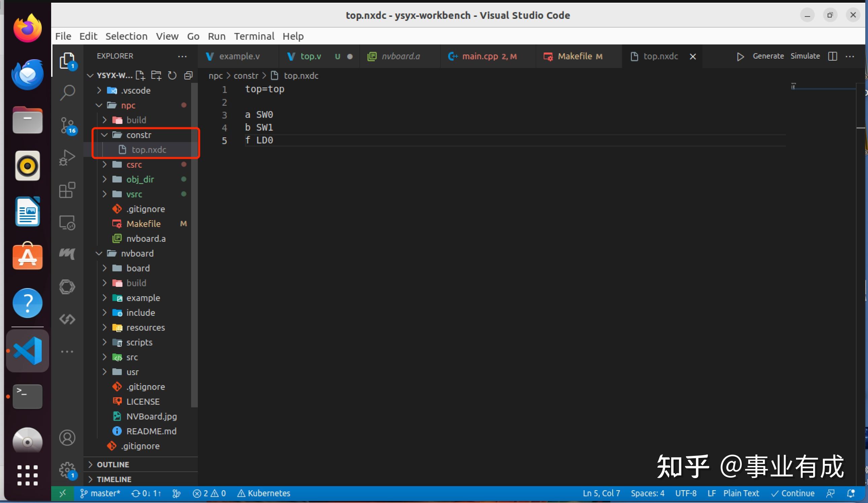
Task: Open the Extensions view
Action: [67, 190]
